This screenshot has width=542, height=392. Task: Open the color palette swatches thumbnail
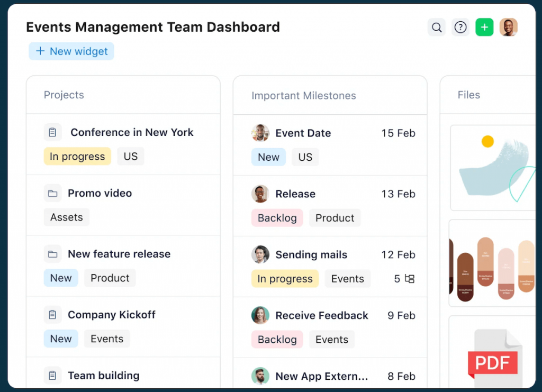(x=492, y=263)
